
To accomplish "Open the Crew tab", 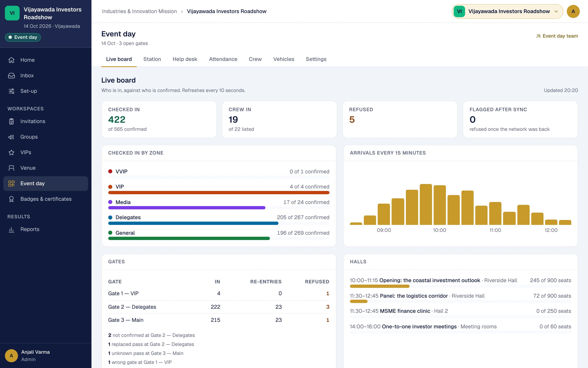I will (255, 59).
